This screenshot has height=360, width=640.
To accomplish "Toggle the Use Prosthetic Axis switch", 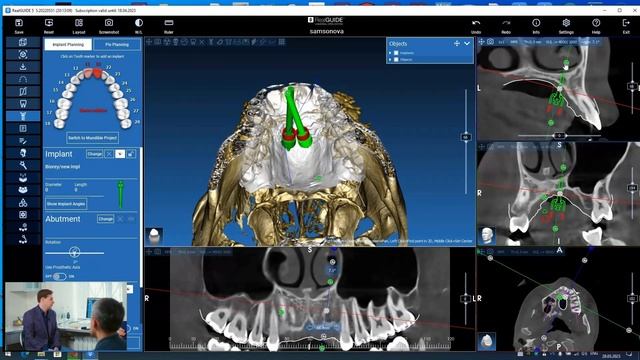I will [60, 276].
